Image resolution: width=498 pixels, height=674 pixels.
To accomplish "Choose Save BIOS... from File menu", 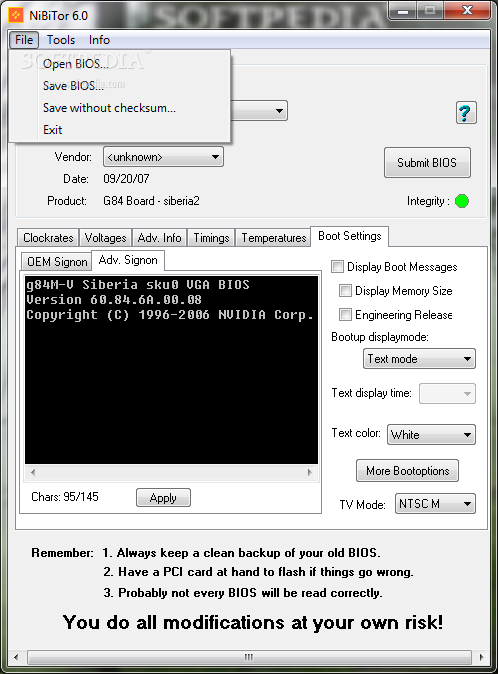I will coord(119,86).
